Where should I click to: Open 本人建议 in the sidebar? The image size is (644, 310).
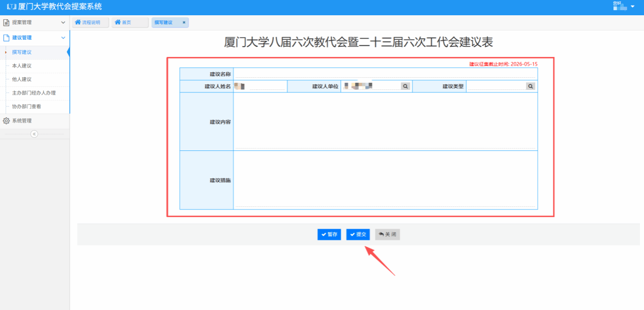click(x=22, y=66)
